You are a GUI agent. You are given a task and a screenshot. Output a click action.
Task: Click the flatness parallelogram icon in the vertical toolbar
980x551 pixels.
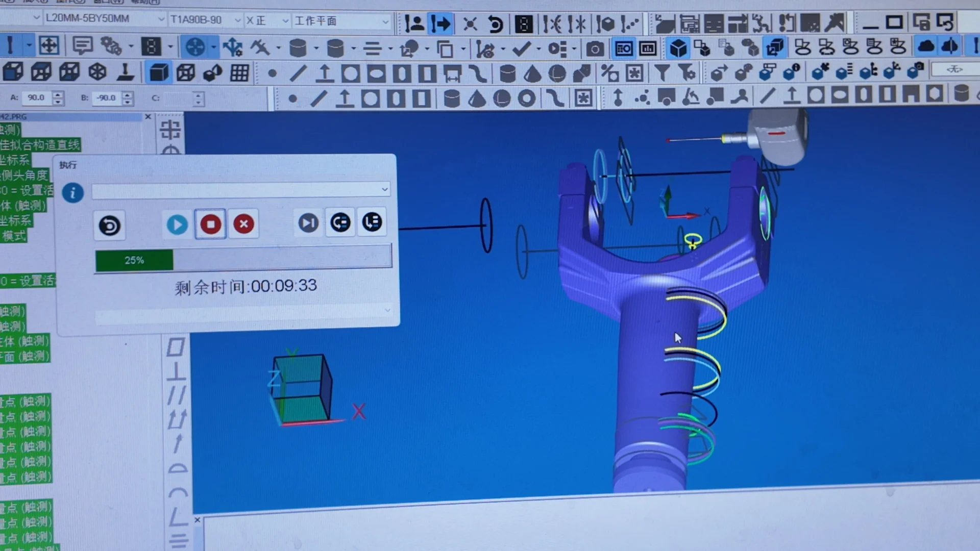[176, 347]
